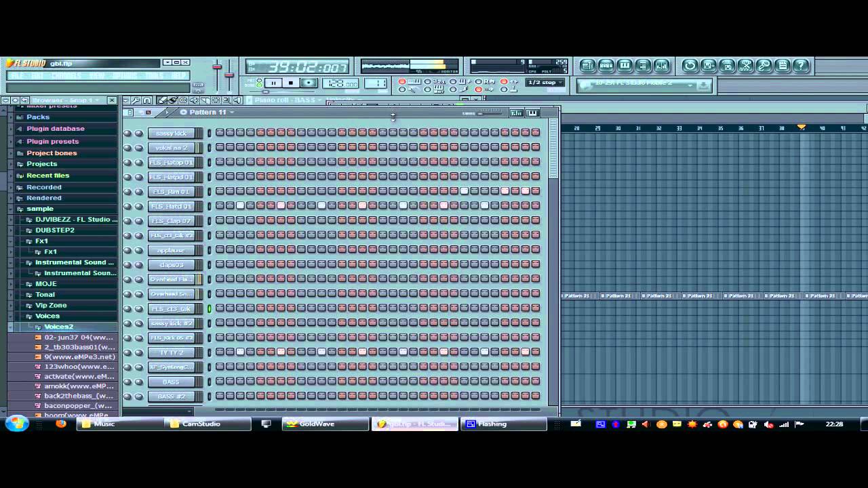Open the Piano roll - BASS title menu
The height and width of the screenshot is (488, 868).
click(x=285, y=100)
